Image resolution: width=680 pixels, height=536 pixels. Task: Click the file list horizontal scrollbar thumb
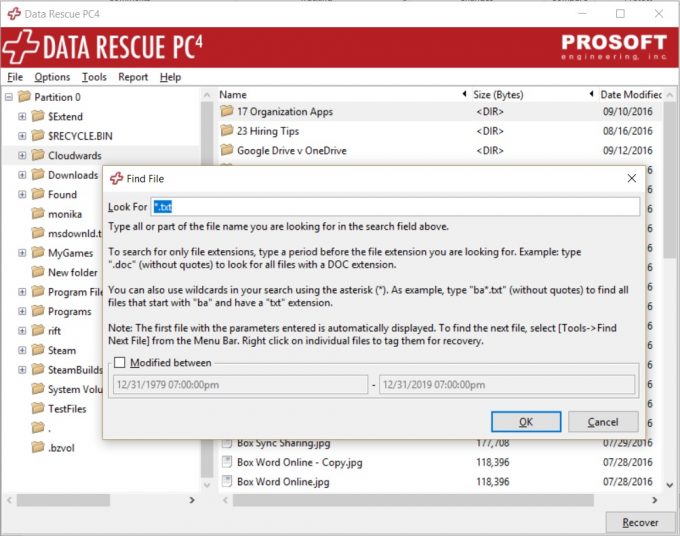click(x=413, y=500)
